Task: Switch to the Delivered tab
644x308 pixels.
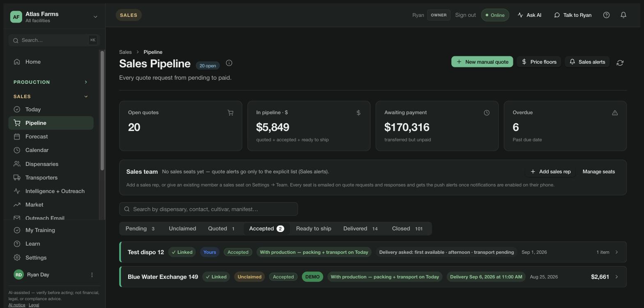Action: tap(361, 229)
